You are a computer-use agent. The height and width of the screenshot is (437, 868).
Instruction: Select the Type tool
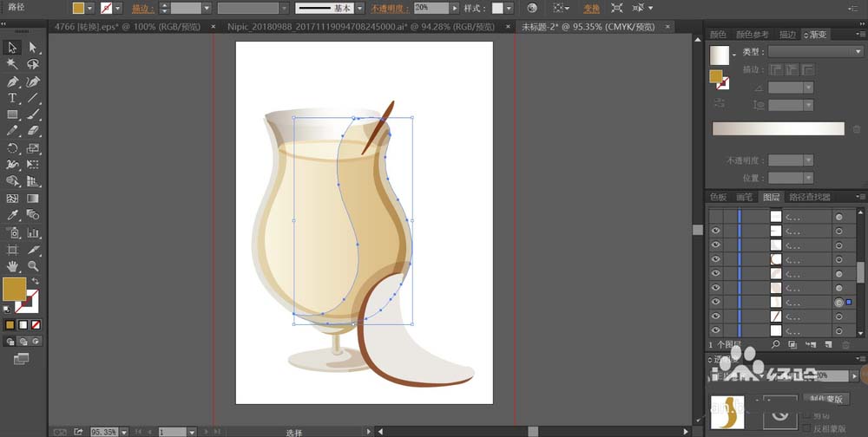(13, 98)
